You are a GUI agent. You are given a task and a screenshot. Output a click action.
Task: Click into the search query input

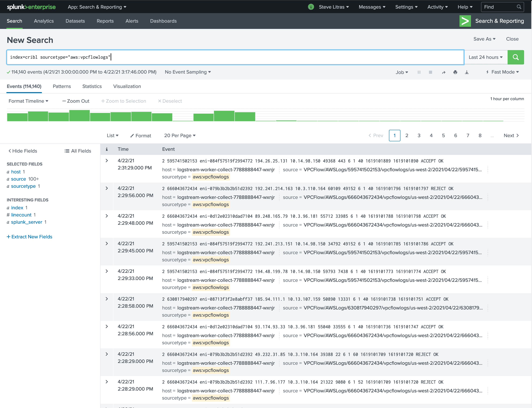coord(235,57)
